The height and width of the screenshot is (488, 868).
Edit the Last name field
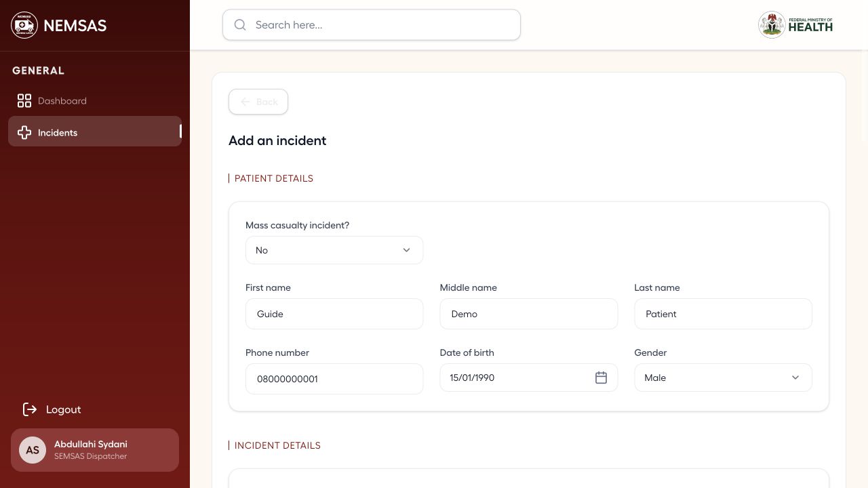[x=723, y=314]
